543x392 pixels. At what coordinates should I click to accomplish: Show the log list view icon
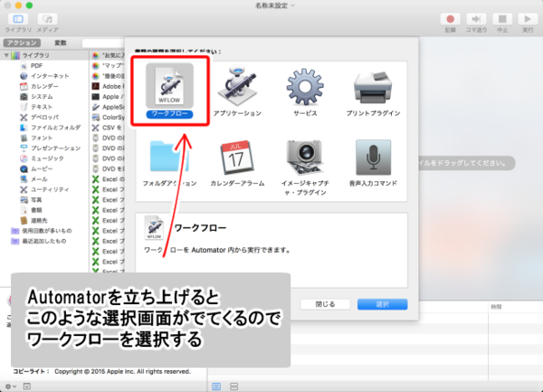click(x=216, y=387)
